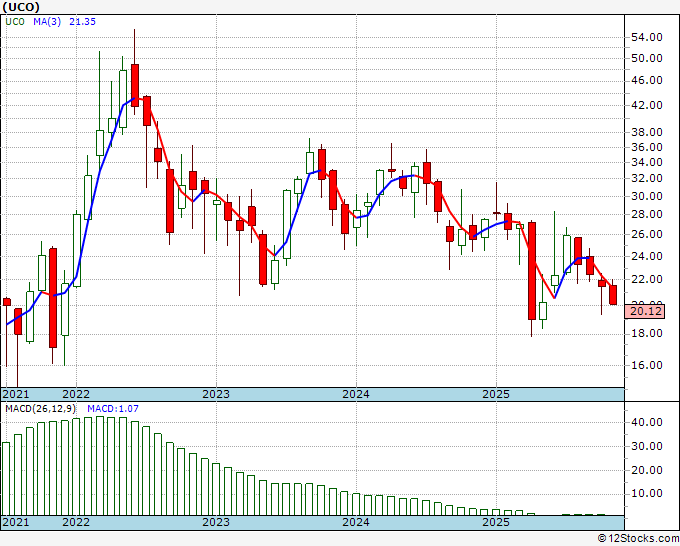Click the large red candle at 2022 peak

134,78
